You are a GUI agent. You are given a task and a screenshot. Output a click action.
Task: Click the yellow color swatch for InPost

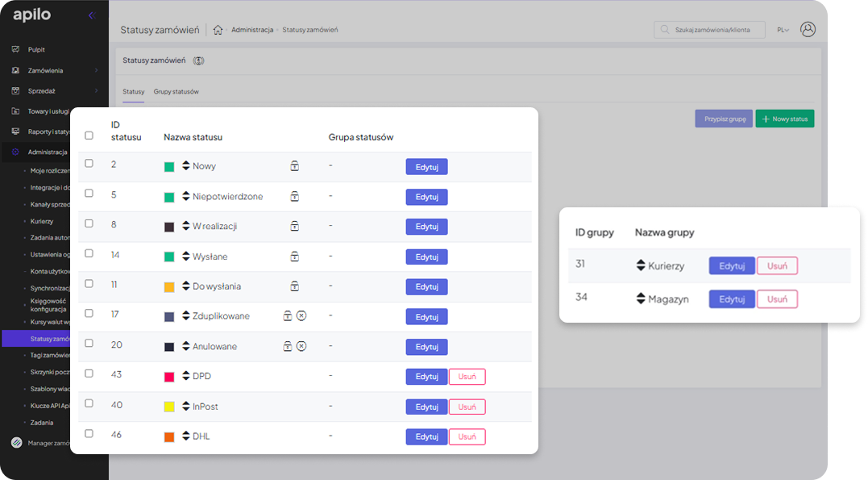[169, 407]
